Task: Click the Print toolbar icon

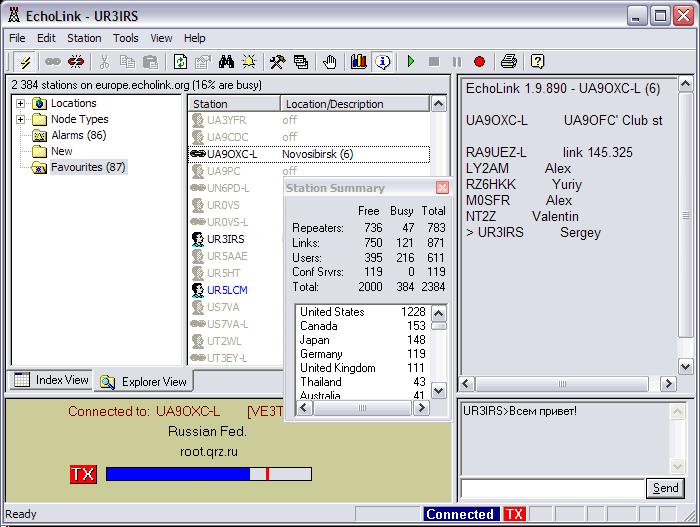Action: 509,62
